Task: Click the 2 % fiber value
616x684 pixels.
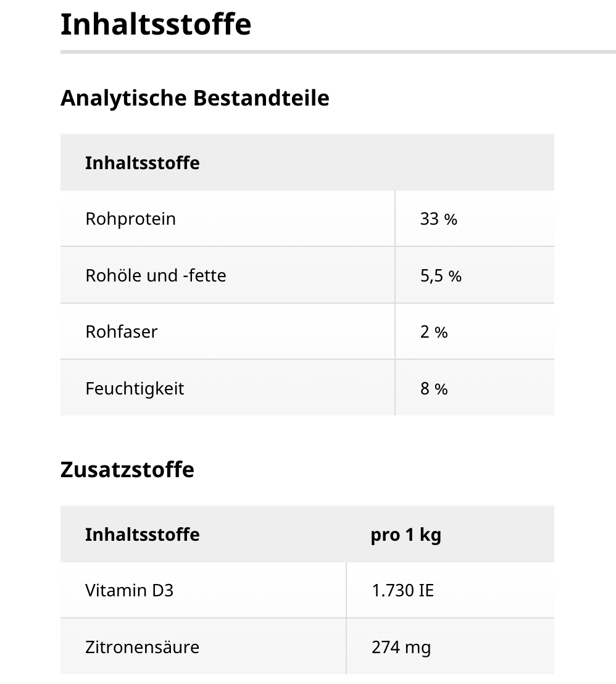Action: 433,332
